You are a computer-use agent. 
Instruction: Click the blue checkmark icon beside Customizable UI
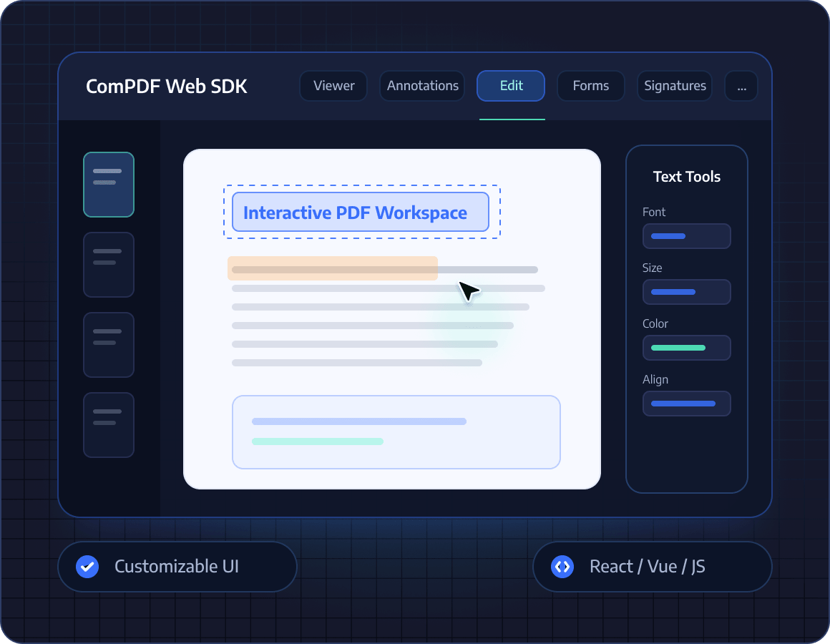(87, 567)
